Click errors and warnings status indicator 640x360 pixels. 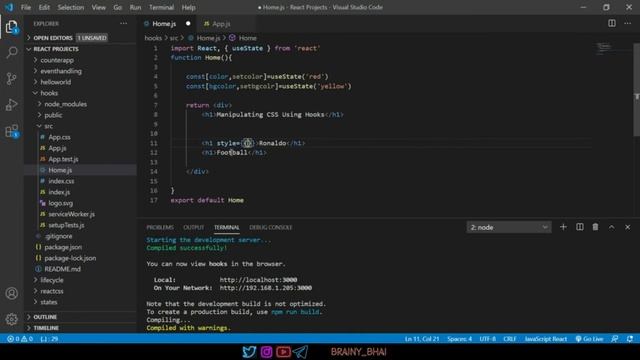click(20, 339)
